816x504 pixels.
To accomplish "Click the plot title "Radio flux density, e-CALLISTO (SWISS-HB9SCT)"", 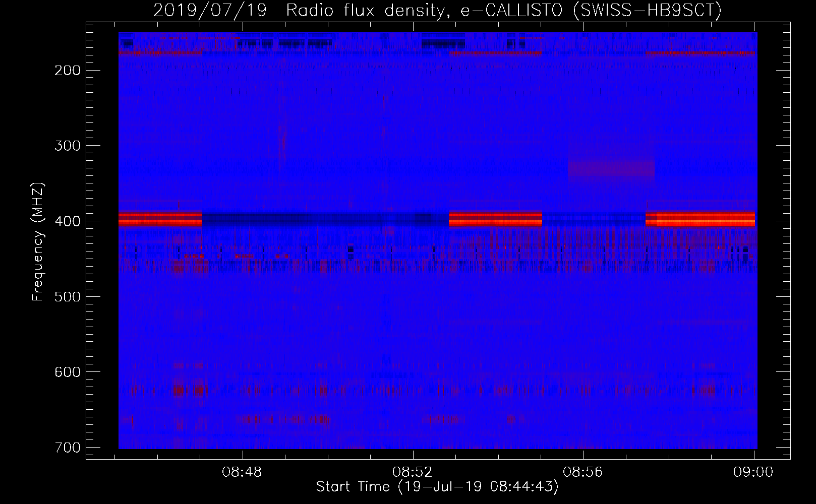I will coord(504,10).
